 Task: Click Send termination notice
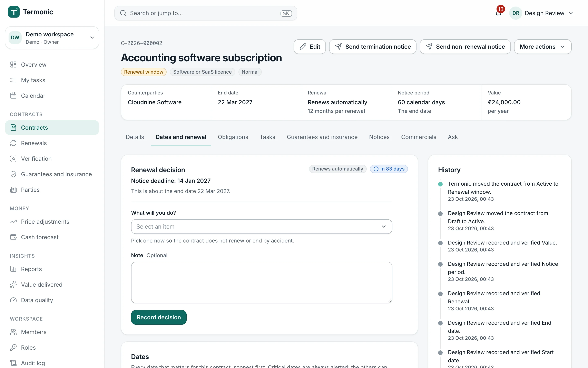(x=372, y=47)
